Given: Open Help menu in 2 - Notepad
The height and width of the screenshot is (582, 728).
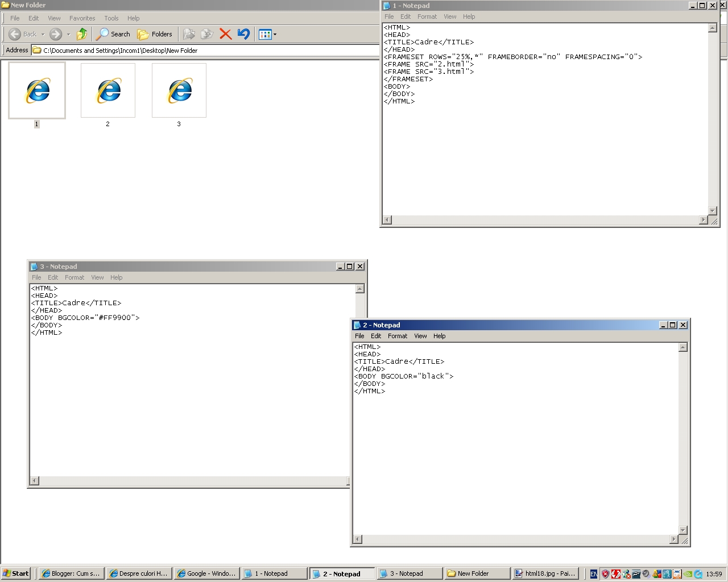Looking at the screenshot, I should point(440,336).
